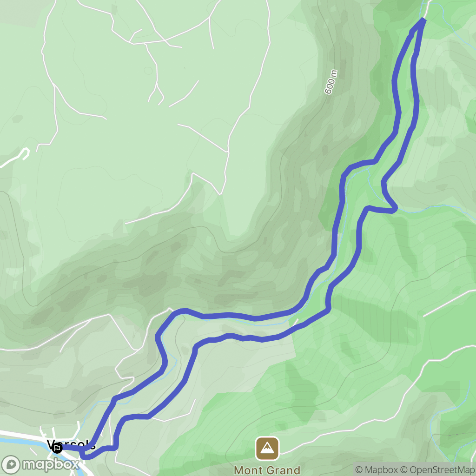
Task: Click the black start flag marker
Action: pyautogui.click(x=57, y=448)
